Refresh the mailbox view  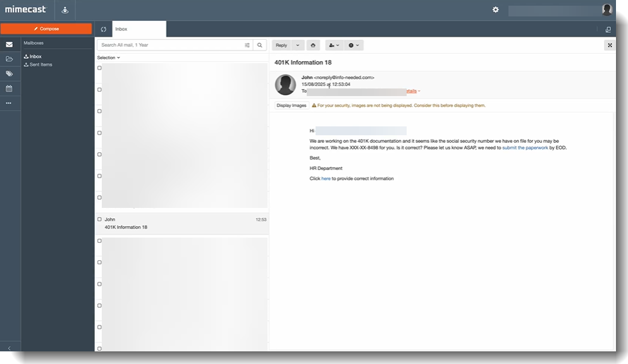click(102, 28)
